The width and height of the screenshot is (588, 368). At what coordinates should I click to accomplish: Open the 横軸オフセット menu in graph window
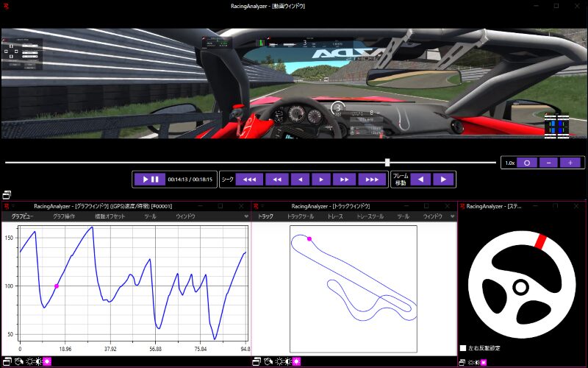110,217
